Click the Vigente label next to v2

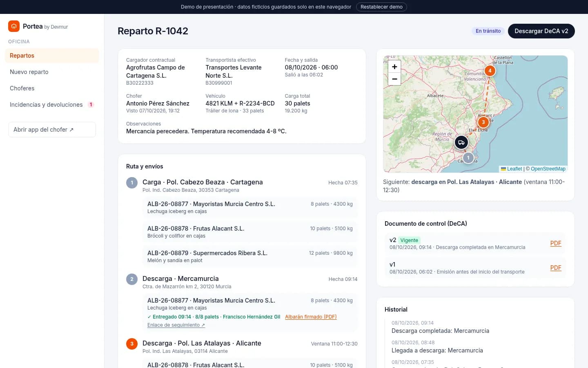point(409,240)
